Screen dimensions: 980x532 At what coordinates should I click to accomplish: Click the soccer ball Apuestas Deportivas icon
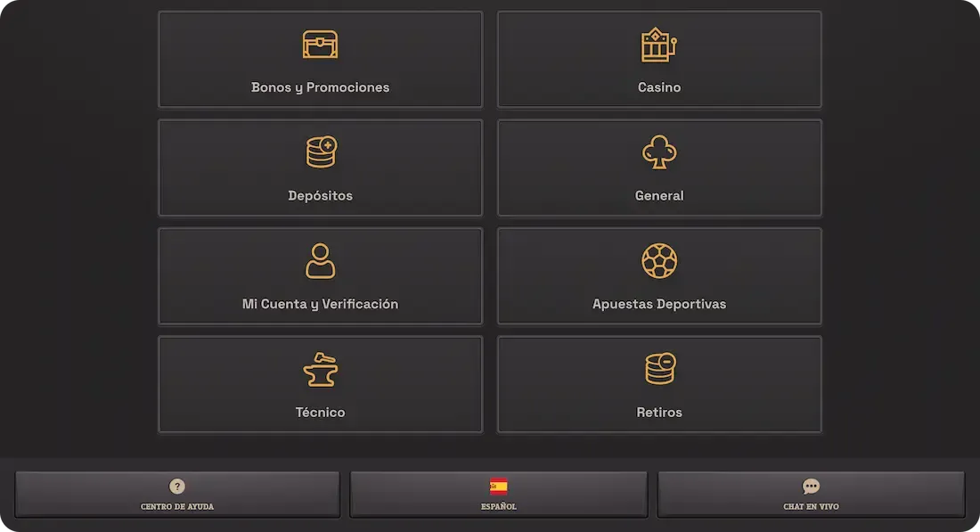(x=658, y=261)
